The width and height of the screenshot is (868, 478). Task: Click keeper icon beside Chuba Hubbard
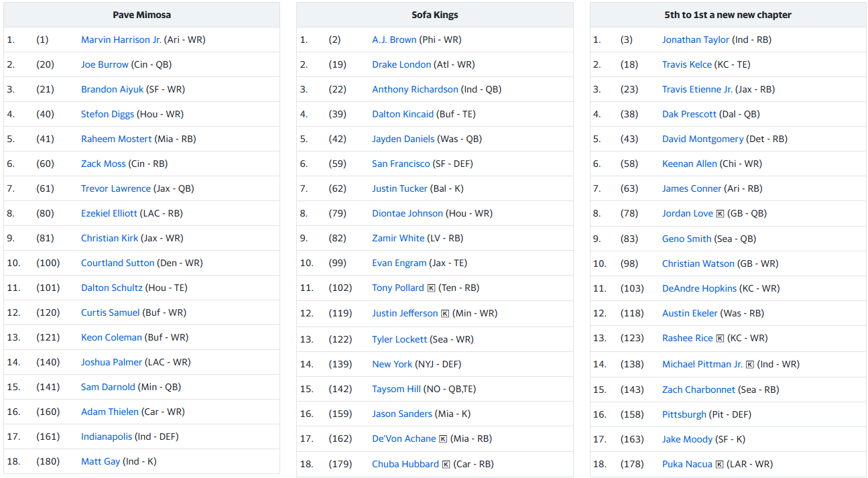point(446,464)
